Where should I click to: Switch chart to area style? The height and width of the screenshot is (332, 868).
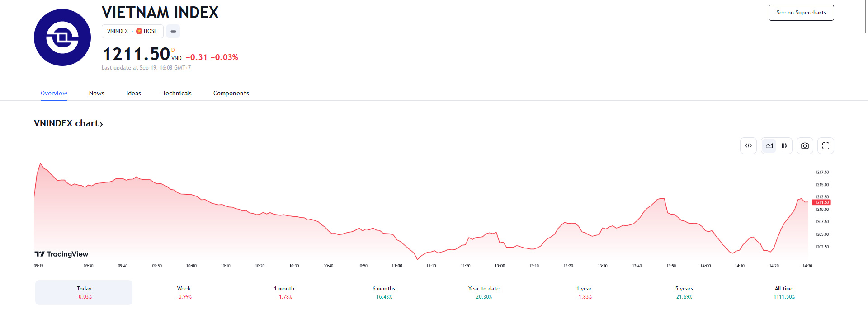pyautogui.click(x=769, y=146)
